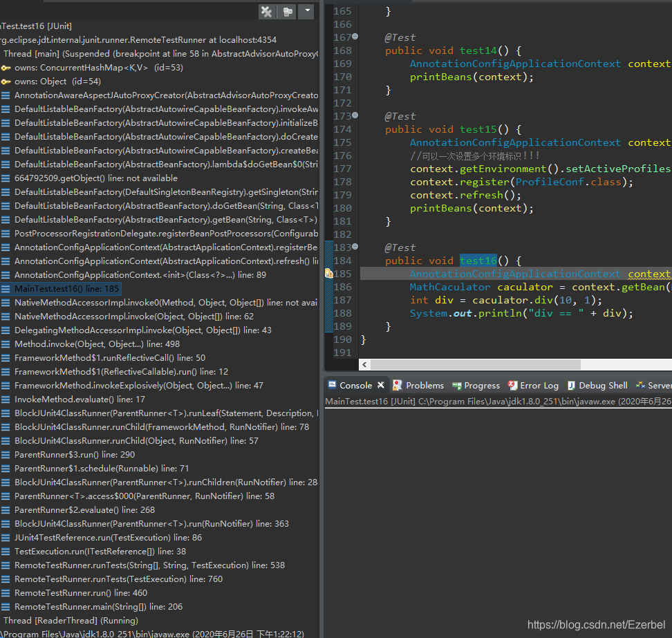The height and width of the screenshot is (638, 672).
Task: Select DelegatingMethodAccessorImpl.invoke line: 43 frame
Action: 143,330
